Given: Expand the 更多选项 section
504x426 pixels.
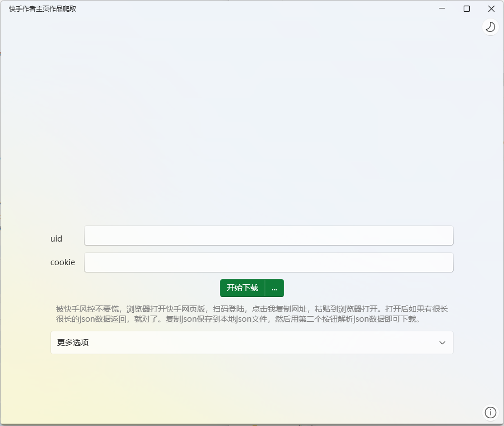Looking at the screenshot, I should point(252,342).
